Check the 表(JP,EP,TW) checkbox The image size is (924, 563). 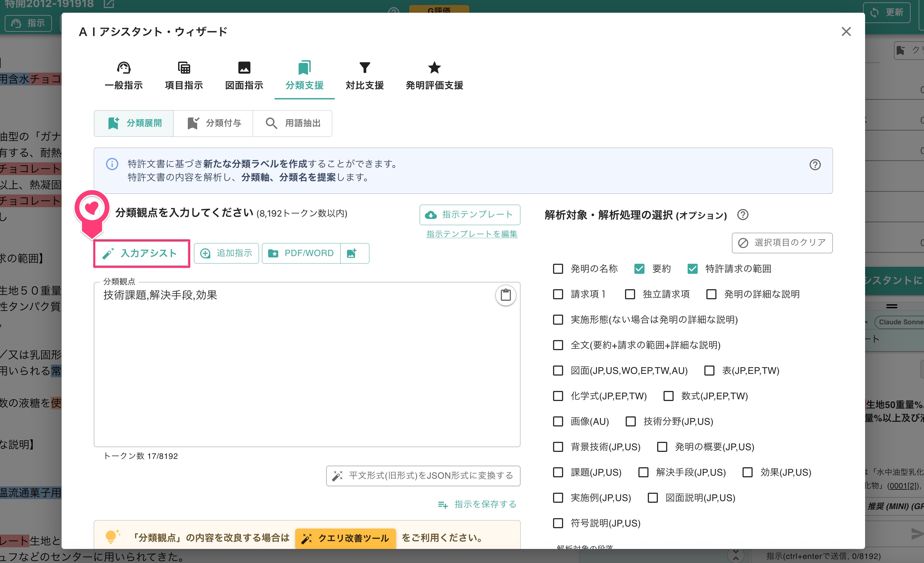point(709,371)
